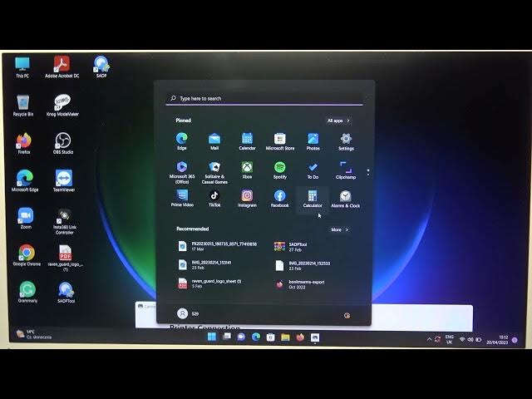Launch Clipchamp video editor

tap(346, 170)
